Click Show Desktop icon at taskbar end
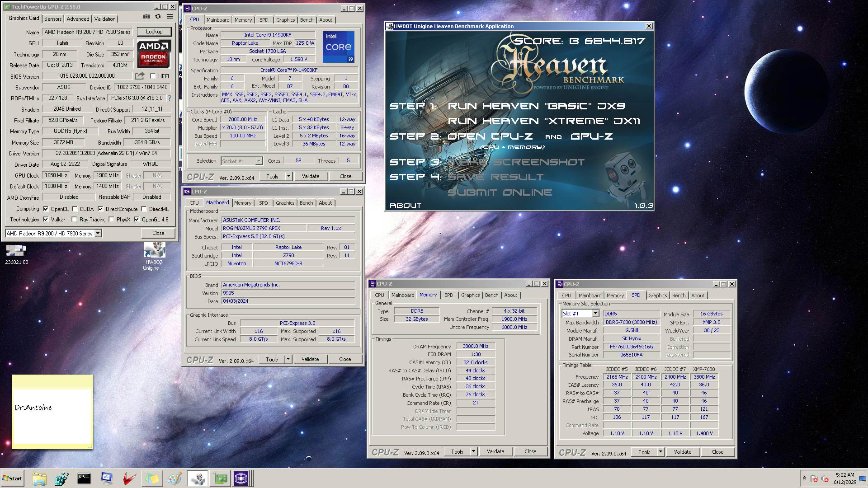868x488 pixels. tap(863, 479)
